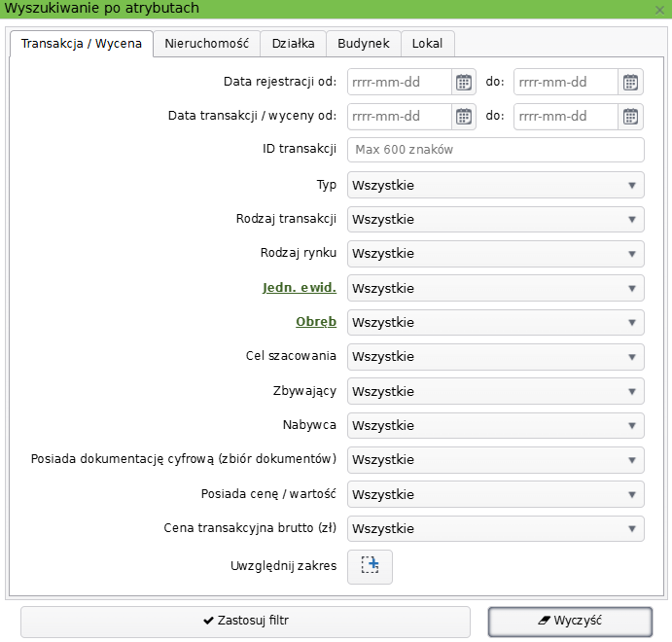Click the Uwzględnij zakres selection icon
The width and height of the screenshot is (672, 642).
click(370, 566)
